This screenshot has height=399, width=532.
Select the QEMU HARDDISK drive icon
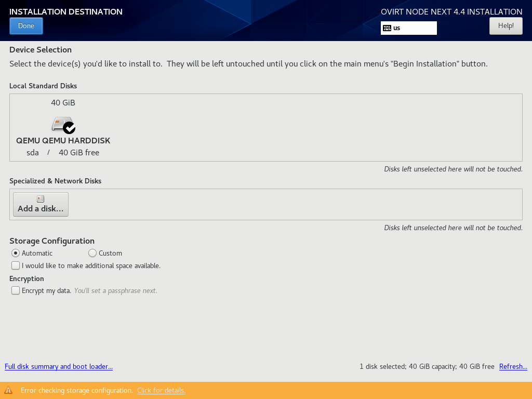(63, 125)
